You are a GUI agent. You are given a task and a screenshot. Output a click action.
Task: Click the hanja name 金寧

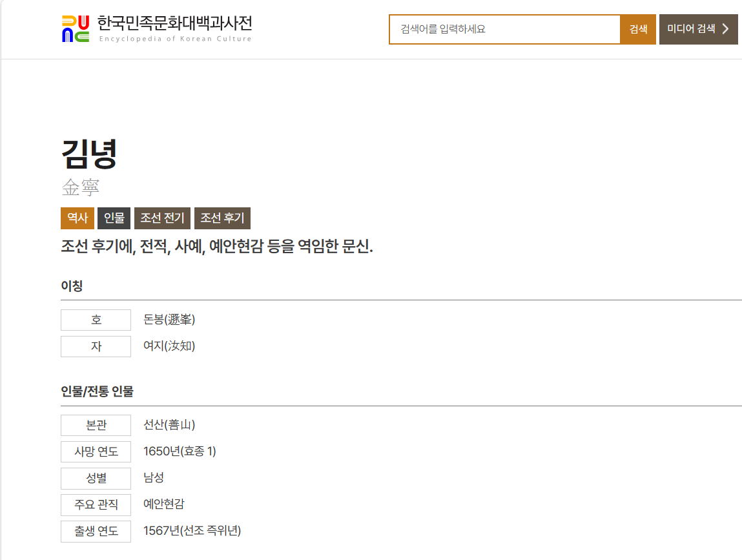click(x=81, y=187)
